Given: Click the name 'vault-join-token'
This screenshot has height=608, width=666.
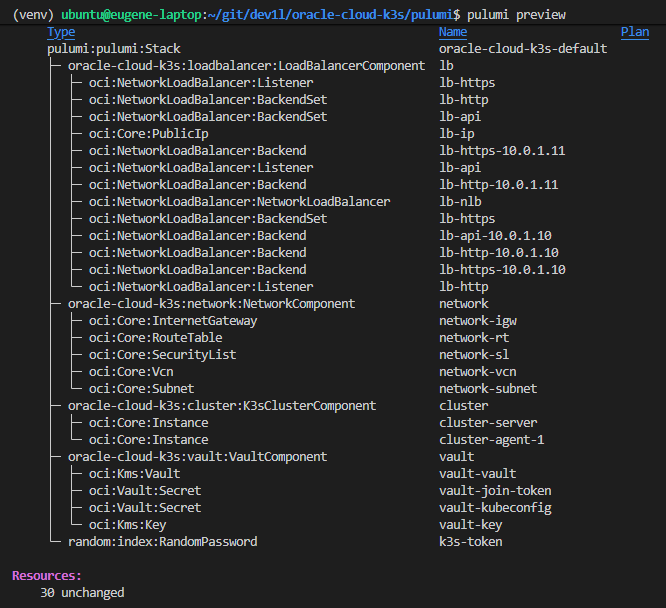Looking at the screenshot, I should [495, 491].
